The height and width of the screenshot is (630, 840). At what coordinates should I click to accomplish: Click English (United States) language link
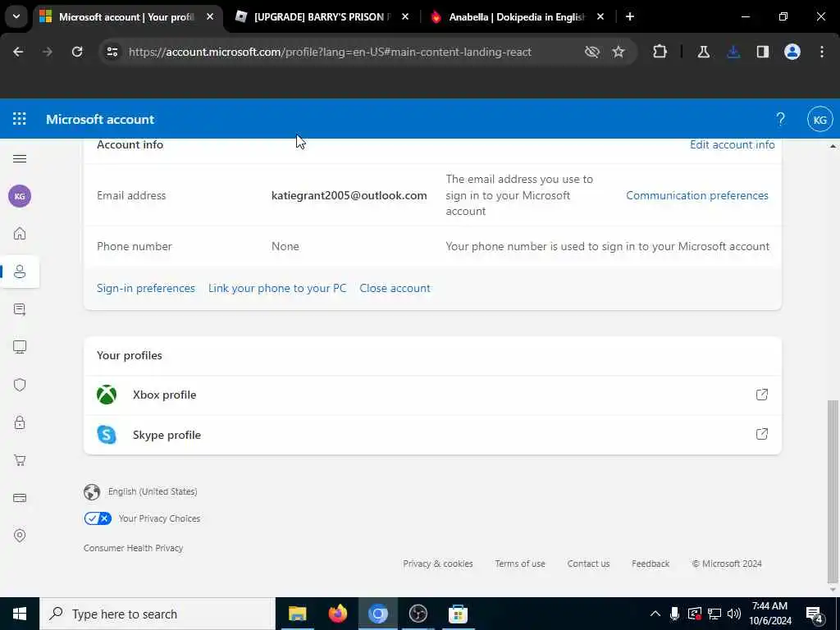(x=153, y=492)
